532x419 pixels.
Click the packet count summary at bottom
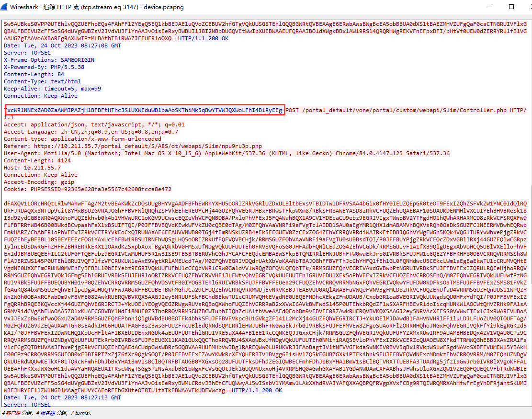coord(46,413)
